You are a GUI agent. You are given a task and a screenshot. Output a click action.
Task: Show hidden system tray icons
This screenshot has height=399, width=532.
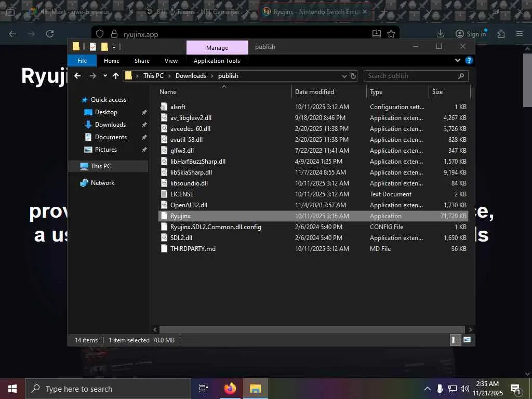[428, 389]
